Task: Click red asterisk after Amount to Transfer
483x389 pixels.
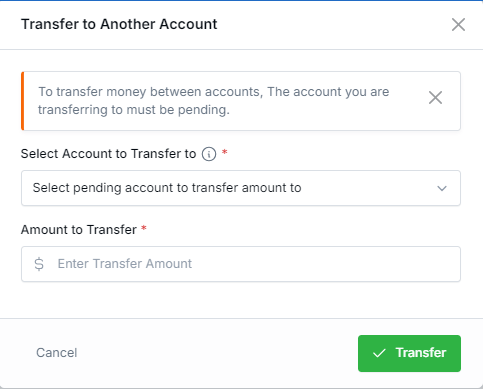Action: 144,228
